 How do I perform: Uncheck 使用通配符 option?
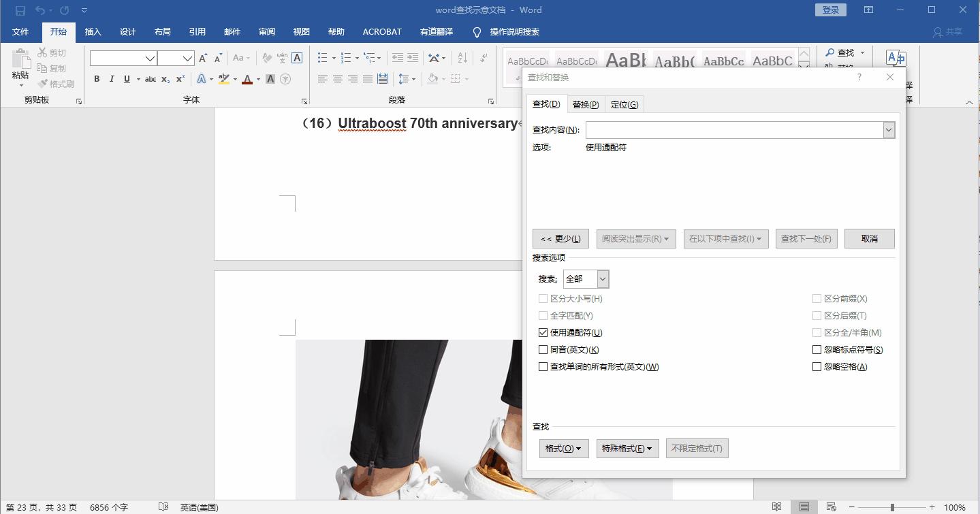click(543, 332)
